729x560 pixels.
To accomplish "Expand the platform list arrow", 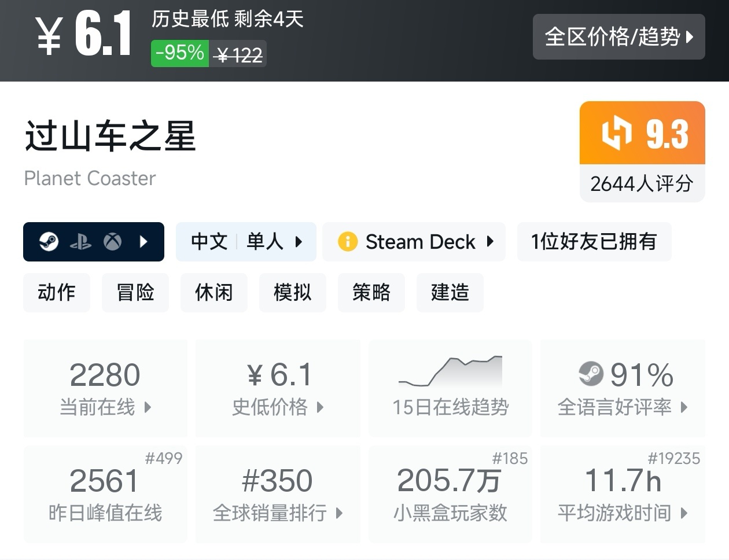I will [144, 241].
